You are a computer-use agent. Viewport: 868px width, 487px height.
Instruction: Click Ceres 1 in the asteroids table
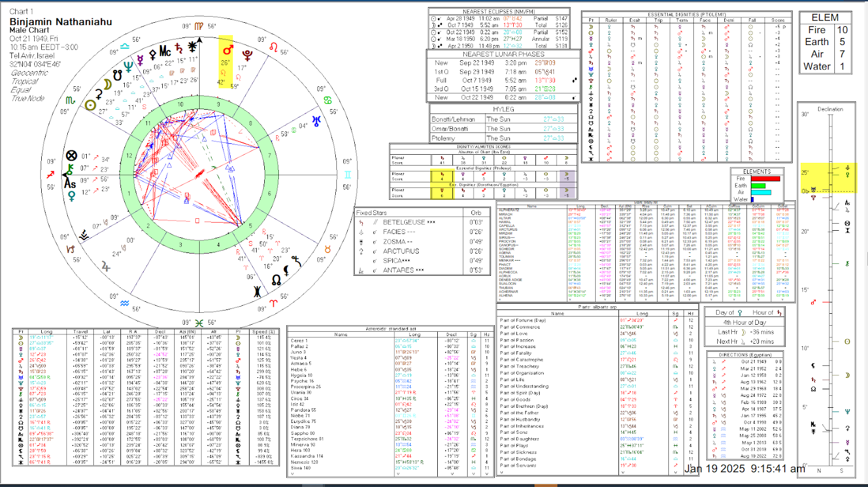[x=299, y=340]
